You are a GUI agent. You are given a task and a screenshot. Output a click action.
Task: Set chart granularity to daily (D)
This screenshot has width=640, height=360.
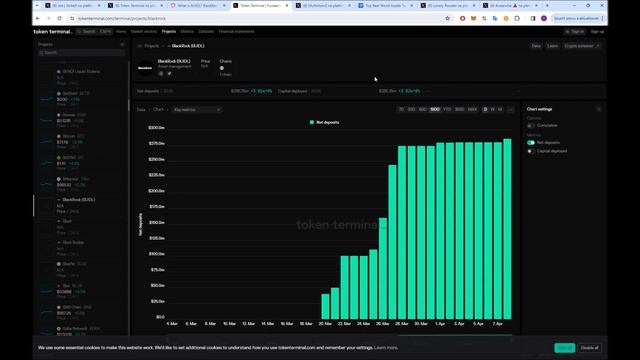click(485, 109)
